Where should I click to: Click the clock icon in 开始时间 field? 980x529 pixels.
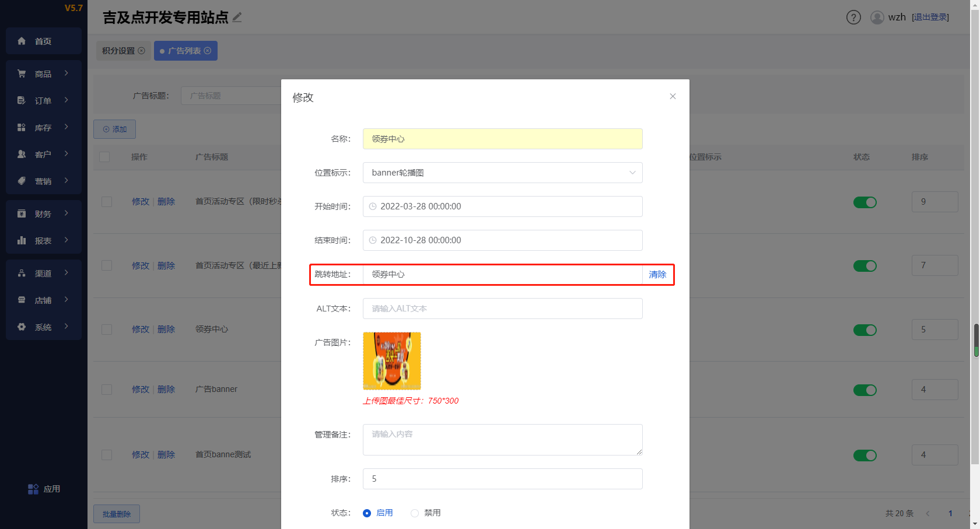click(x=373, y=206)
